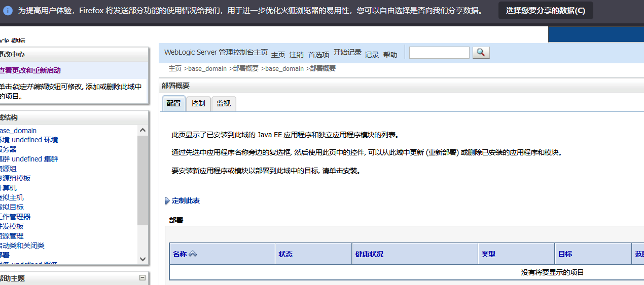Click 主页 in breadcrumb
This screenshot has height=285, width=644.
175,68
